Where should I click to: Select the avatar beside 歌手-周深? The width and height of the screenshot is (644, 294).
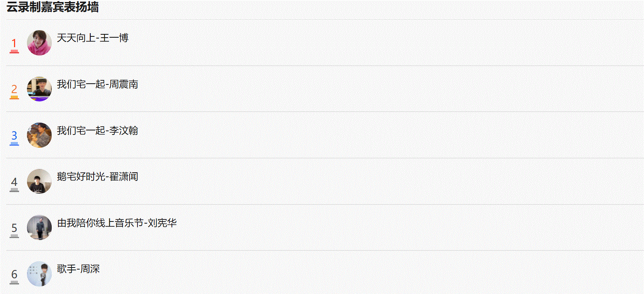(39, 274)
